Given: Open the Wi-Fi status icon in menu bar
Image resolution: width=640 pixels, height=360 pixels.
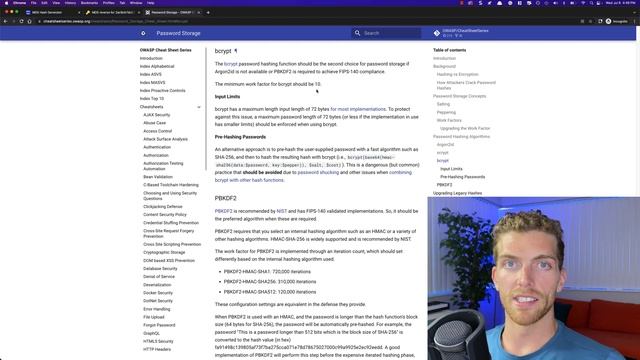Looking at the screenshot, I should (x=583, y=3).
